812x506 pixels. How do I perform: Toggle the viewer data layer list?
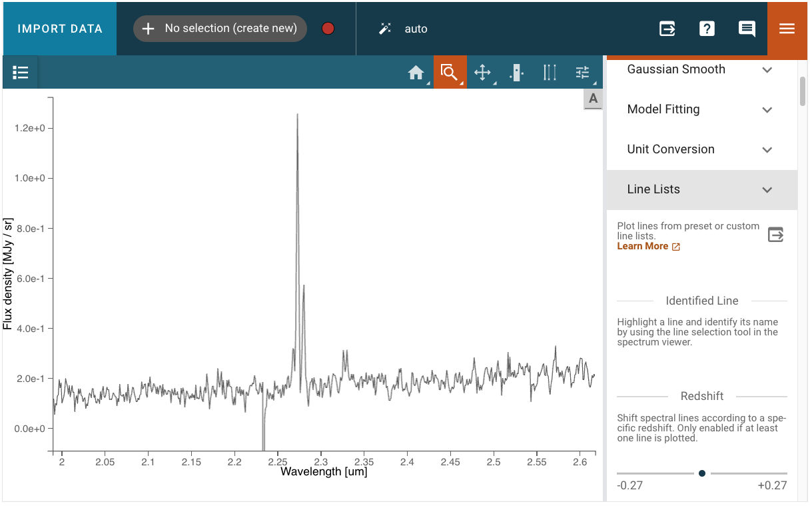(21, 73)
